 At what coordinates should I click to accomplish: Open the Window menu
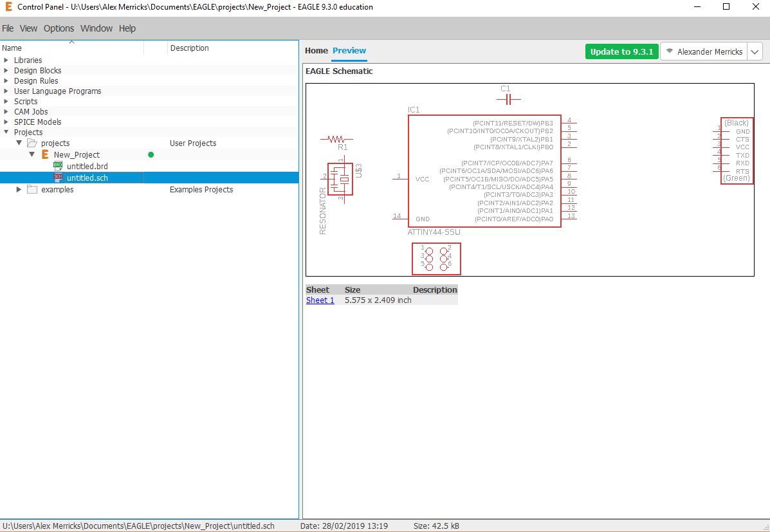pos(96,28)
